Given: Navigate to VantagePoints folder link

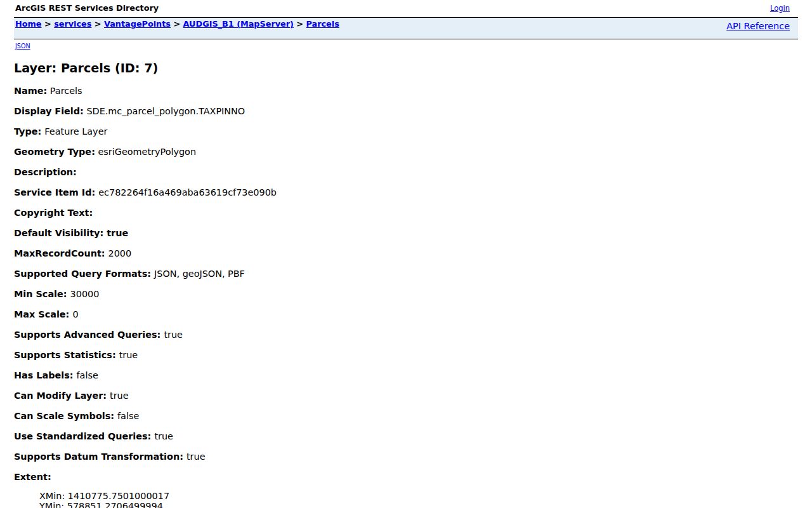Looking at the screenshot, I should click(137, 24).
